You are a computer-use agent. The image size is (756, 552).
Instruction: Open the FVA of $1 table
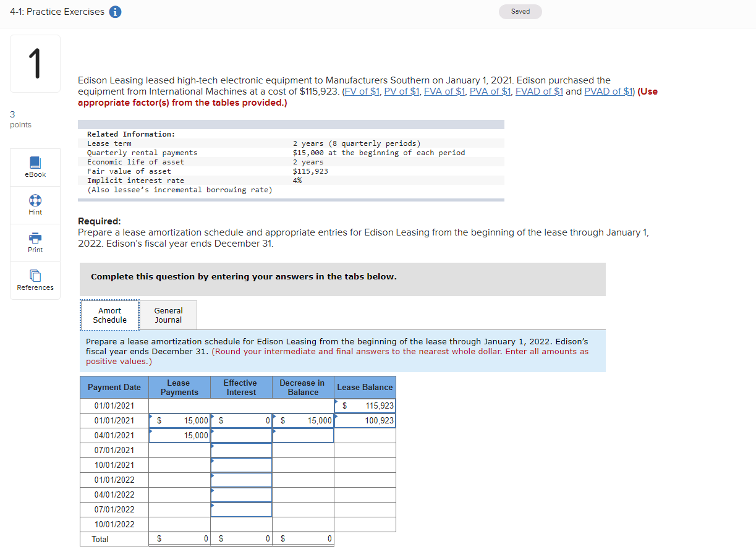click(x=444, y=91)
